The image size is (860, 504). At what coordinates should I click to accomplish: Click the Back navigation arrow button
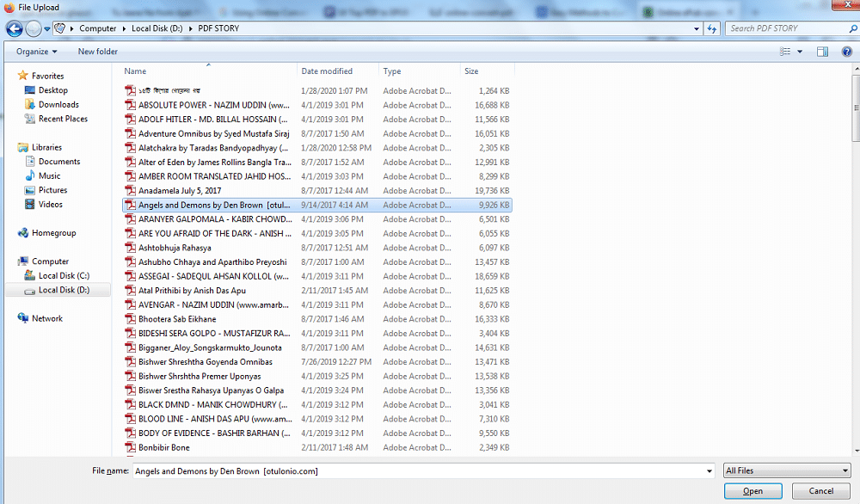(15, 28)
